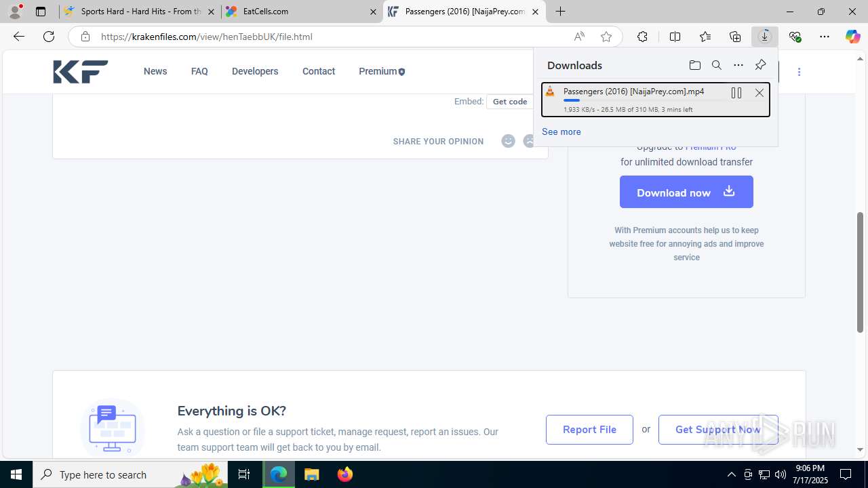
Task: Close the Passengers tab
Action: tap(536, 12)
